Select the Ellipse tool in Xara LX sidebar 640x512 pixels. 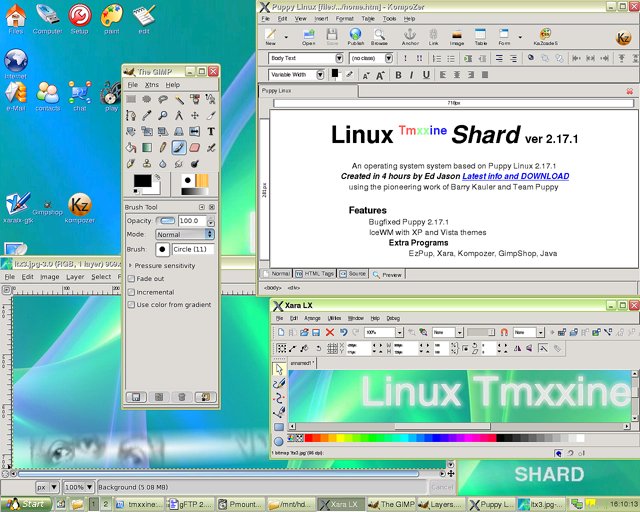click(279, 441)
